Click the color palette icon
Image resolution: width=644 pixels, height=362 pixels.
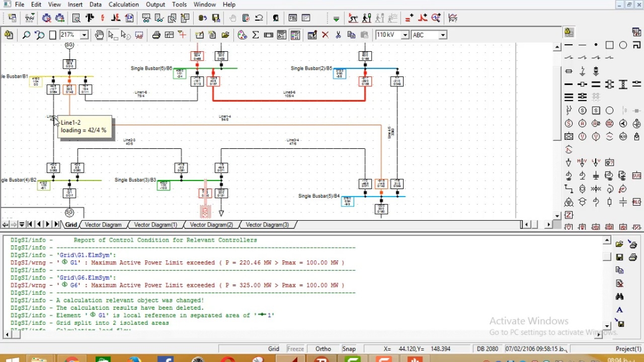tap(243, 35)
